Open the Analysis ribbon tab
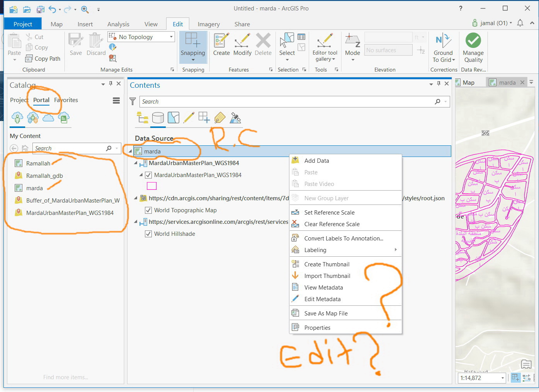 [118, 24]
